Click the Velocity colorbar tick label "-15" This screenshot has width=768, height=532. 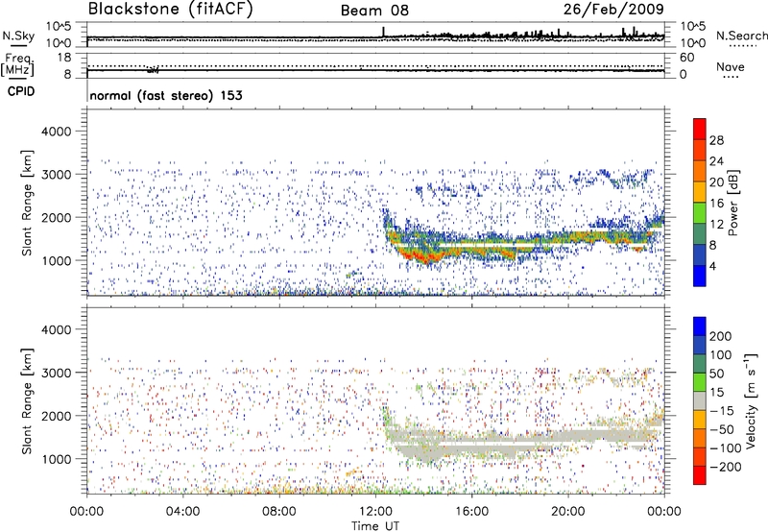722,411
